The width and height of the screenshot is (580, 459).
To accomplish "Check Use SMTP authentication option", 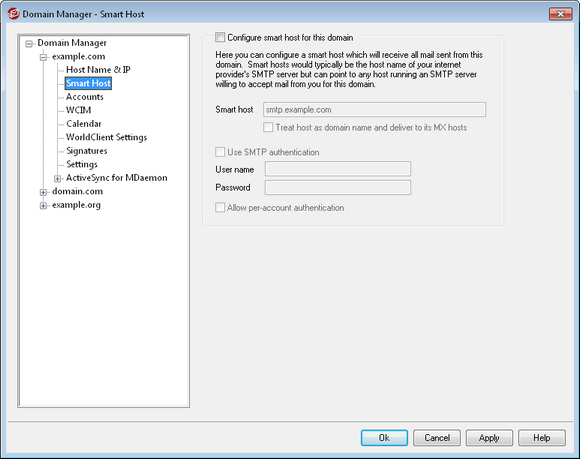I will 220,152.
